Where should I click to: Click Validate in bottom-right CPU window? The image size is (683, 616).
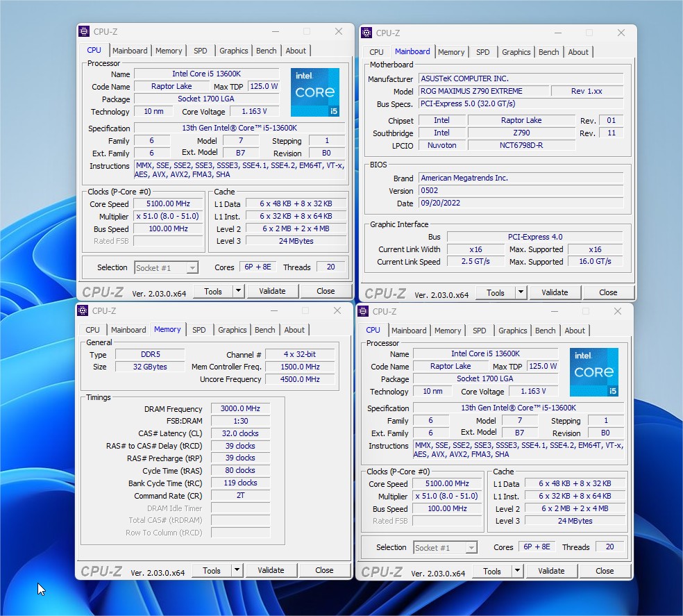[x=551, y=571]
